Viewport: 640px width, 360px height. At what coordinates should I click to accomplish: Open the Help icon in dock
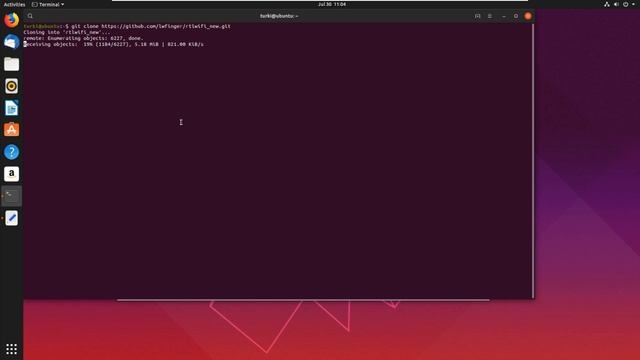click(11, 152)
